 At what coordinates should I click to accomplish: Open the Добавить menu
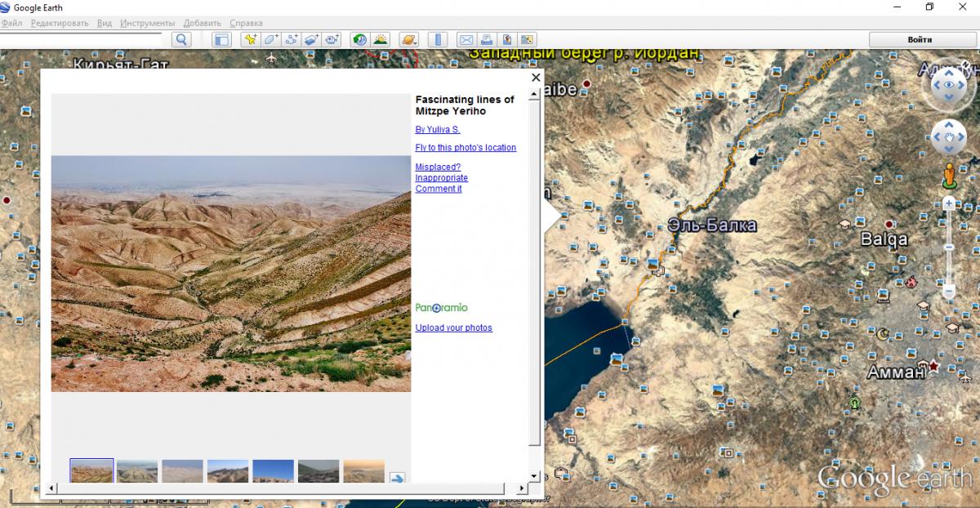click(x=202, y=23)
